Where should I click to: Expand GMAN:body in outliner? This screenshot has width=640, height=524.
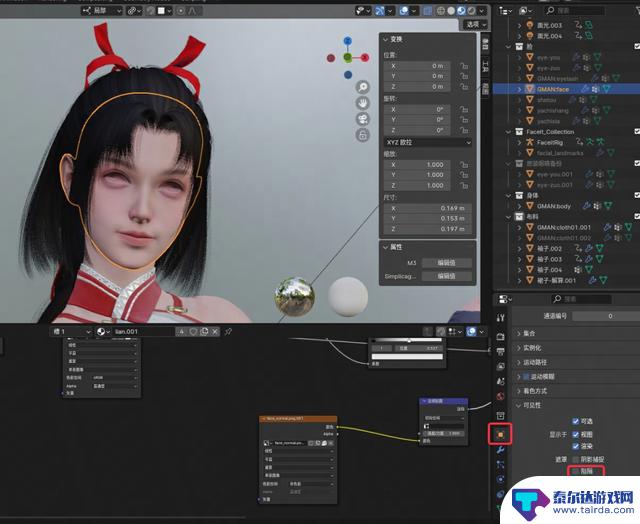click(x=520, y=206)
